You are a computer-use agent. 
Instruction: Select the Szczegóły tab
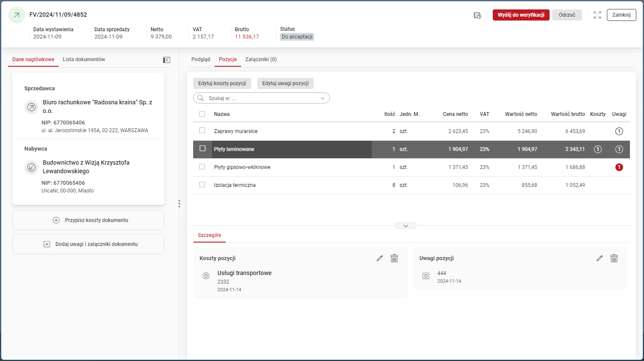[209, 235]
